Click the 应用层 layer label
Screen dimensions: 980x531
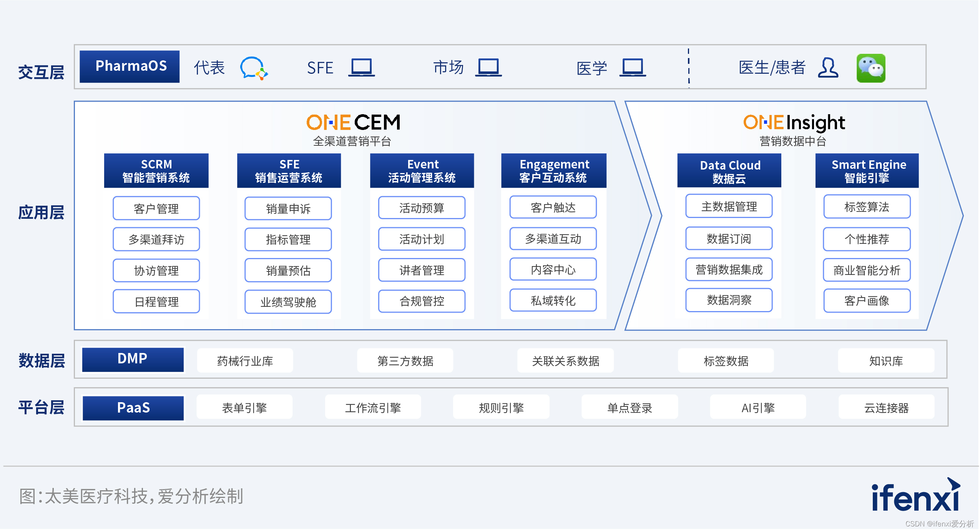coord(41,212)
